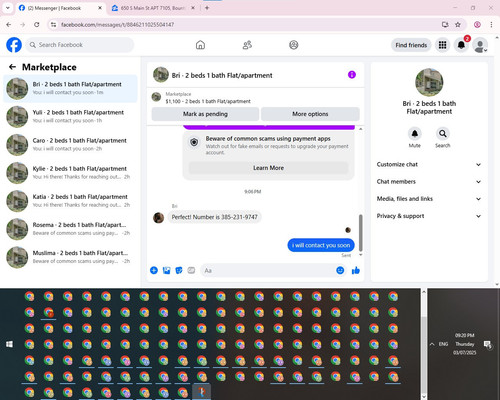Click the "i will contact you soon" message
Screen dimensions: 500x400
pos(321,245)
